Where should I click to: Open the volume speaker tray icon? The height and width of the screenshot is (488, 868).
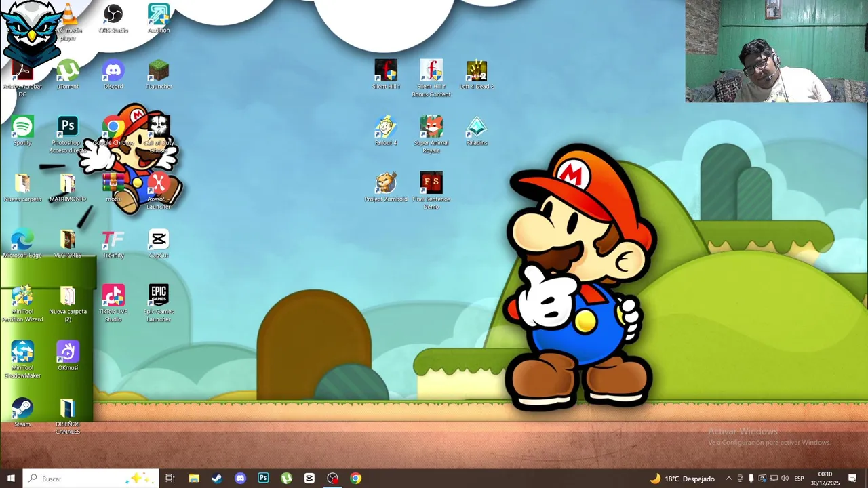pyautogui.click(x=785, y=479)
